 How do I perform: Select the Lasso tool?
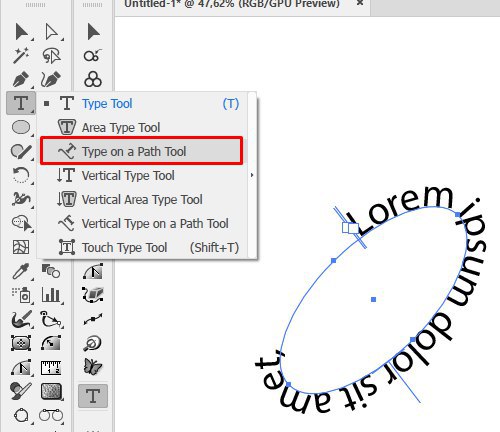51,55
